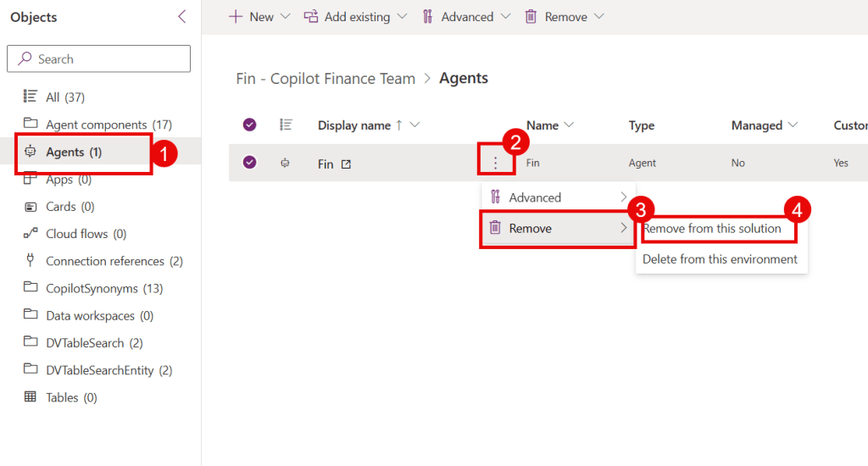Image resolution: width=868 pixels, height=466 pixels.
Task: Choose Remove from this solution
Action: coord(712,229)
